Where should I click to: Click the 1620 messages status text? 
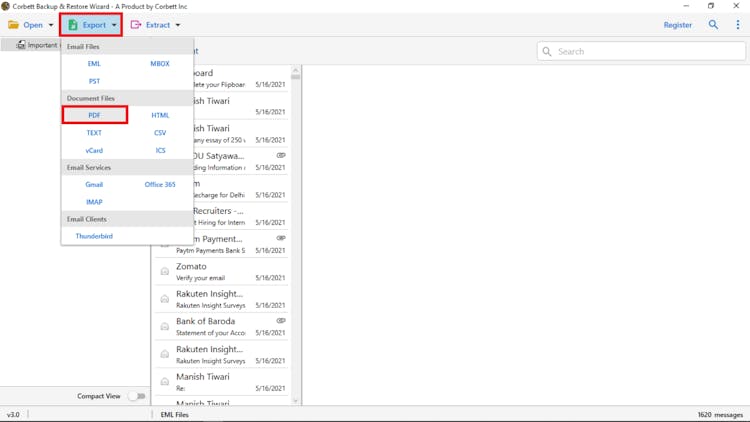[x=720, y=415]
